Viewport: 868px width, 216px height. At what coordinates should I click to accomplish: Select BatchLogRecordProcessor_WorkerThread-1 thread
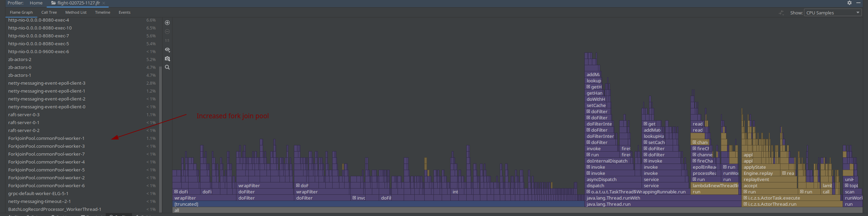pyautogui.click(x=82, y=209)
